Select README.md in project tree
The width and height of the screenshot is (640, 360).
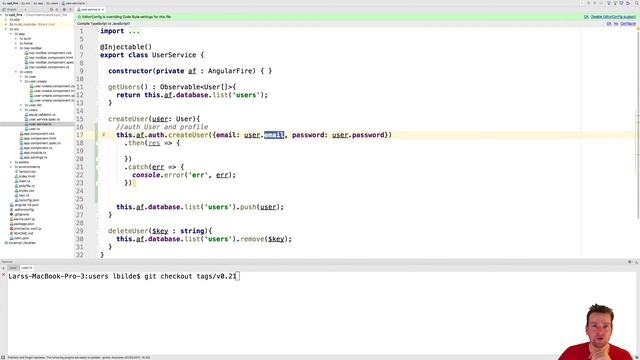tap(20, 233)
